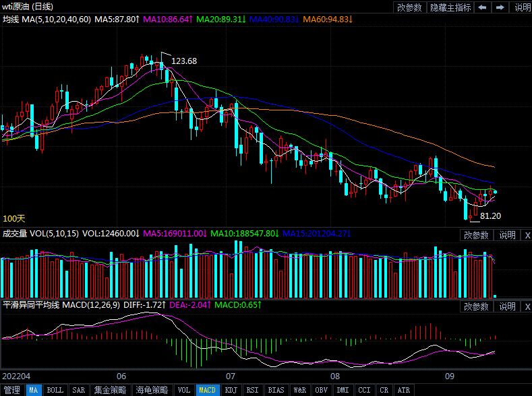Open 说明 in the MACD panel
This screenshot has height=396, width=532.
[507, 306]
